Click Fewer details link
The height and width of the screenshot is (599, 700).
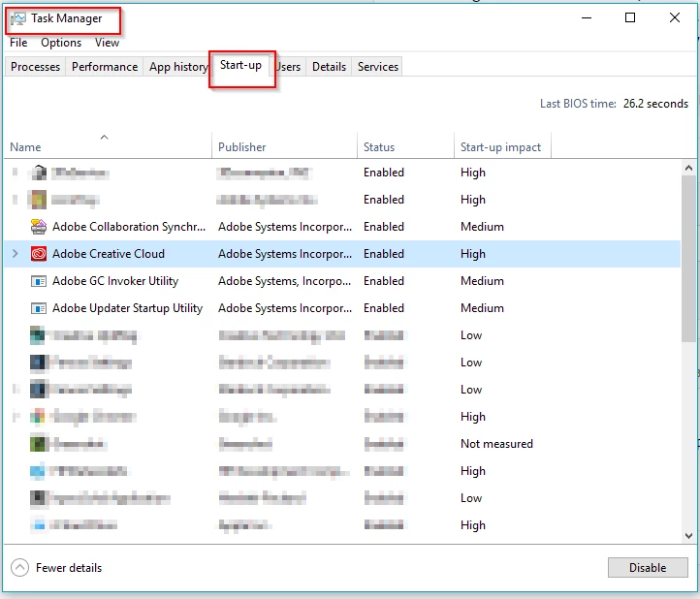pyautogui.click(x=69, y=568)
